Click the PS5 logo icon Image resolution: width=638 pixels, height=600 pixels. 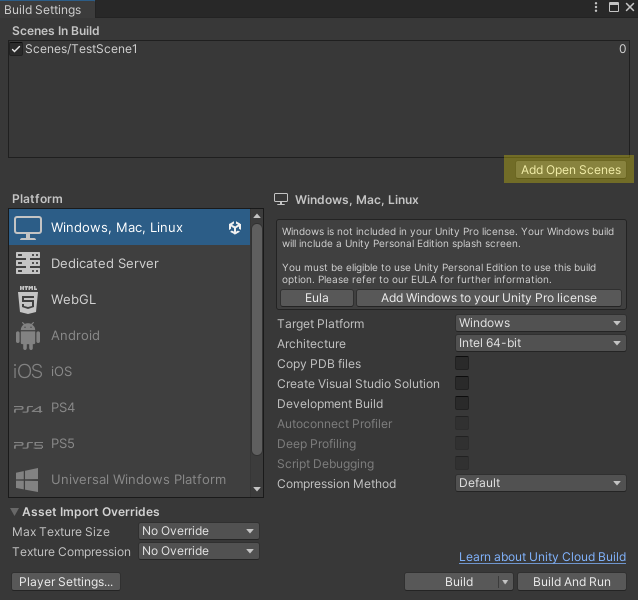(28, 445)
